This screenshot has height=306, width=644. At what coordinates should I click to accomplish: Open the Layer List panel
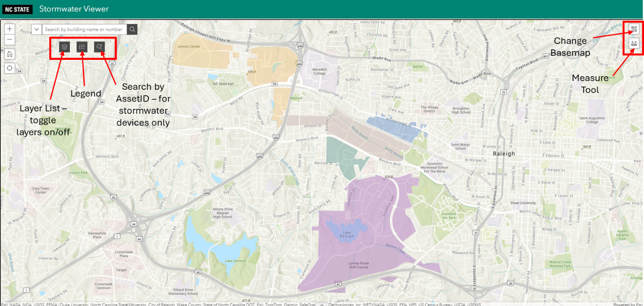(64, 46)
